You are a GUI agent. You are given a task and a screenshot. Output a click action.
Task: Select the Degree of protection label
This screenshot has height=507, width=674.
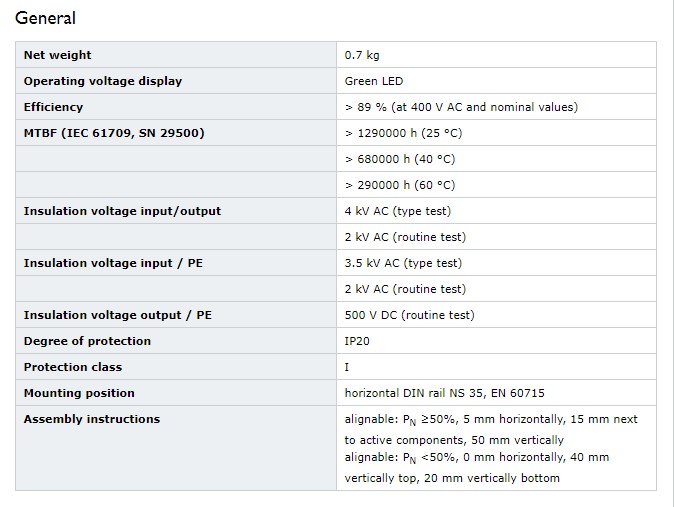click(x=87, y=341)
